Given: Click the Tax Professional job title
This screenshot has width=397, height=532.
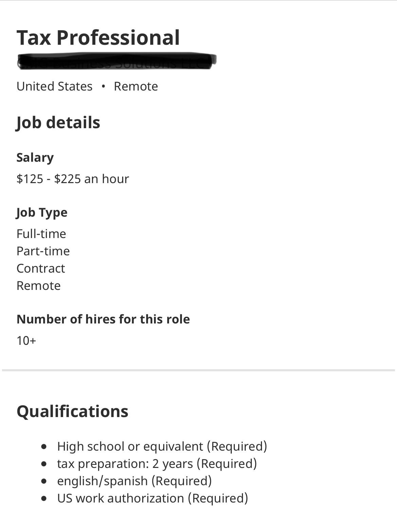Looking at the screenshot, I should point(98,37).
